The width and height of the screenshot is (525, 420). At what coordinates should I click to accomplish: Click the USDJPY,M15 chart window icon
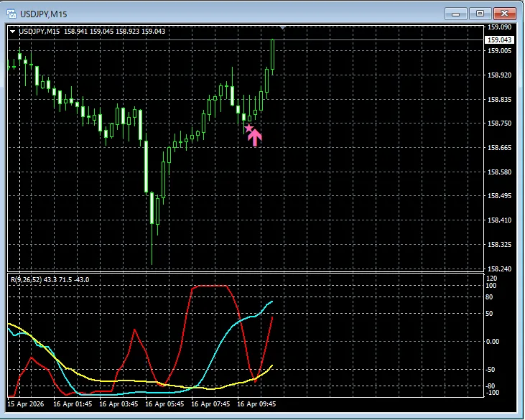coord(11,14)
